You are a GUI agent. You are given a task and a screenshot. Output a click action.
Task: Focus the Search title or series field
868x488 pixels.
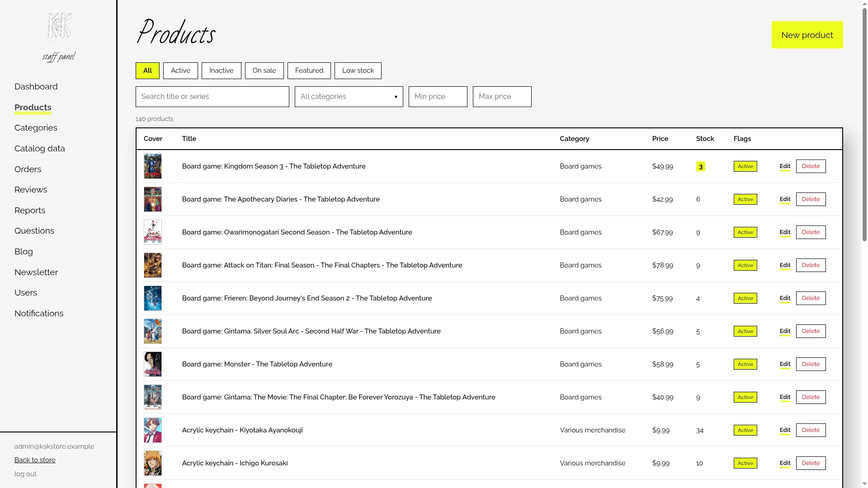[212, 97]
